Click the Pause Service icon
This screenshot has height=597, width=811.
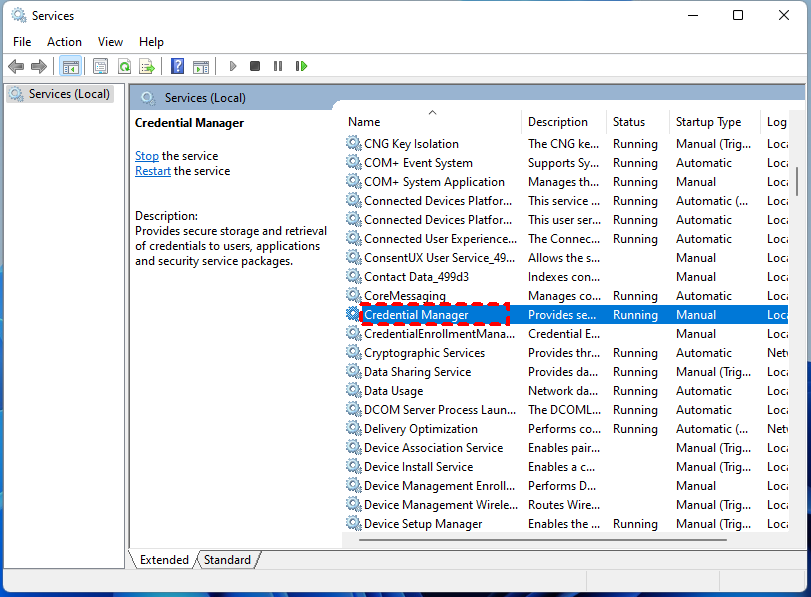point(278,66)
